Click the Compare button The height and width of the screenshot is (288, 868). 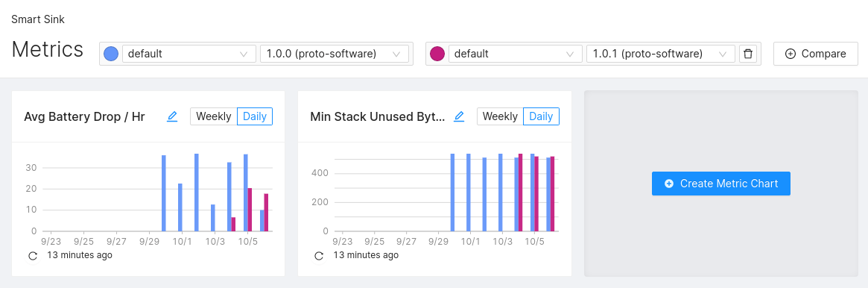tap(815, 54)
